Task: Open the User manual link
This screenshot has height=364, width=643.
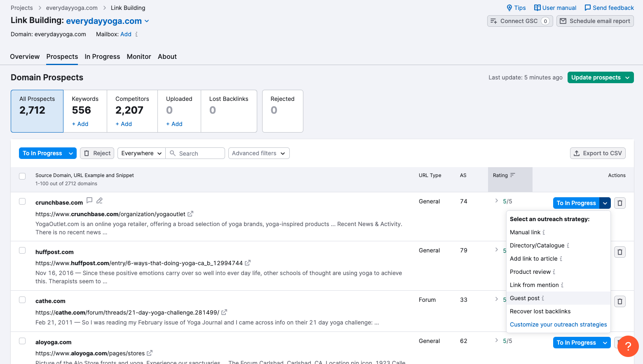Action: (555, 8)
